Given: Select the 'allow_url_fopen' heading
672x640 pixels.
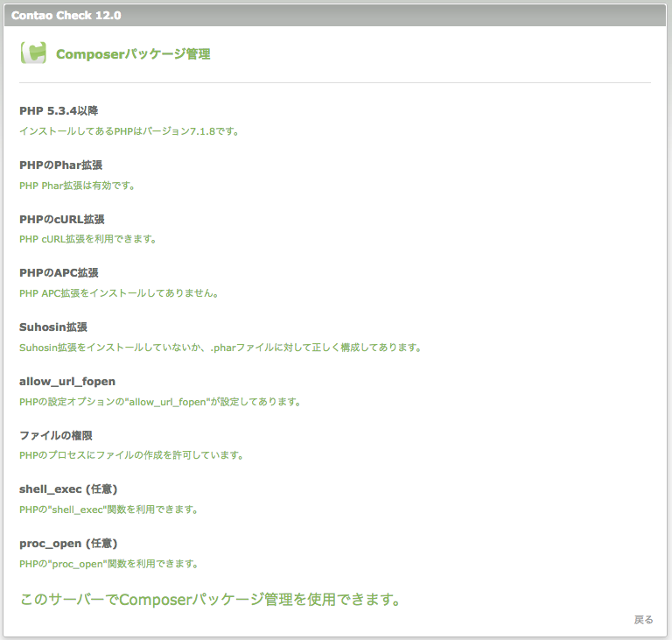Looking at the screenshot, I should tap(67, 382).
